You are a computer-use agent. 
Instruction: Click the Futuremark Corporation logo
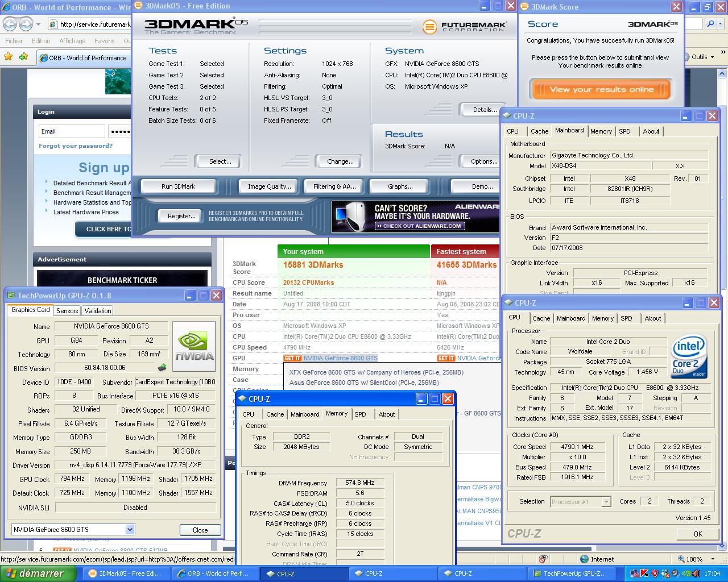[x=464, y=26]
